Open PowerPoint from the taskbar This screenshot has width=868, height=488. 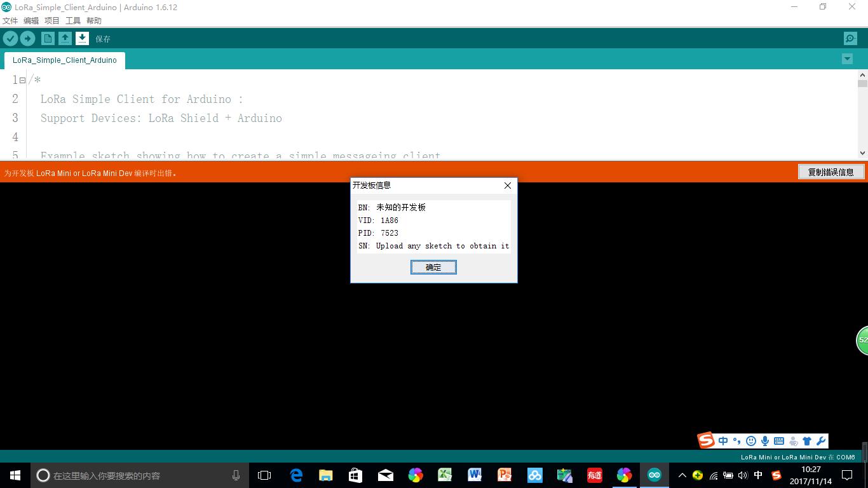(x=505, y=475)
